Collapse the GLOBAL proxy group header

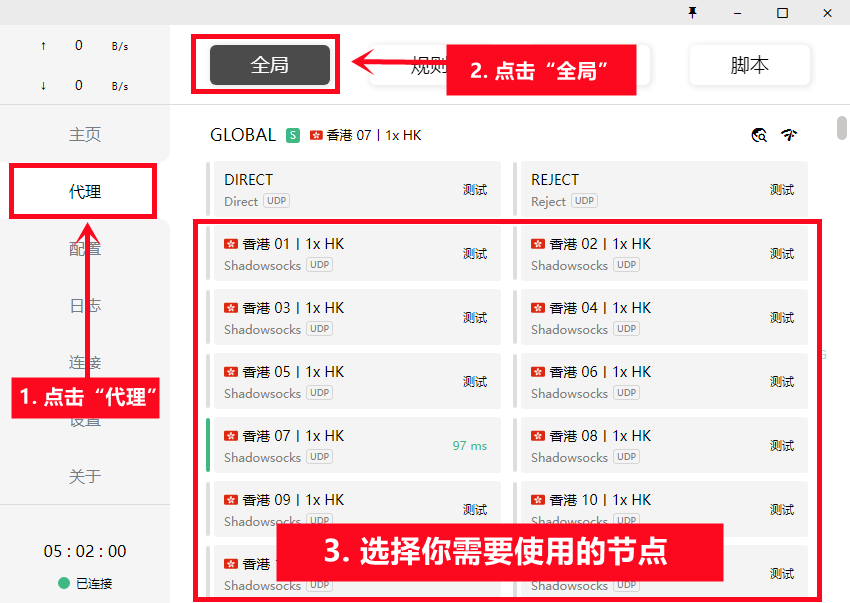[x=243, y=135]
